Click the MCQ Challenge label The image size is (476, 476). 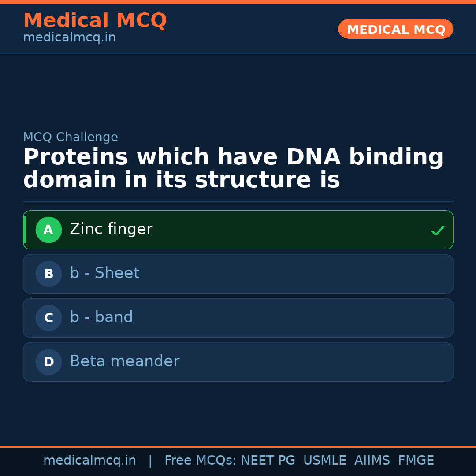coord(71,137)
